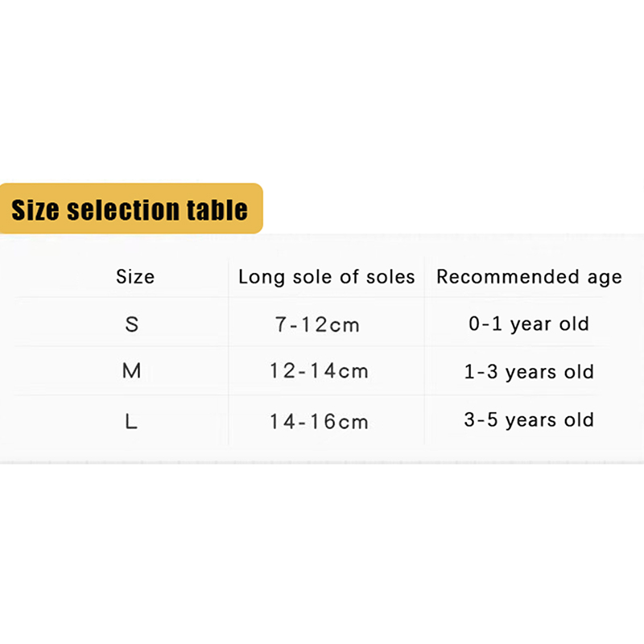Click the 3-5 years old cell

(x=529, y=420)
